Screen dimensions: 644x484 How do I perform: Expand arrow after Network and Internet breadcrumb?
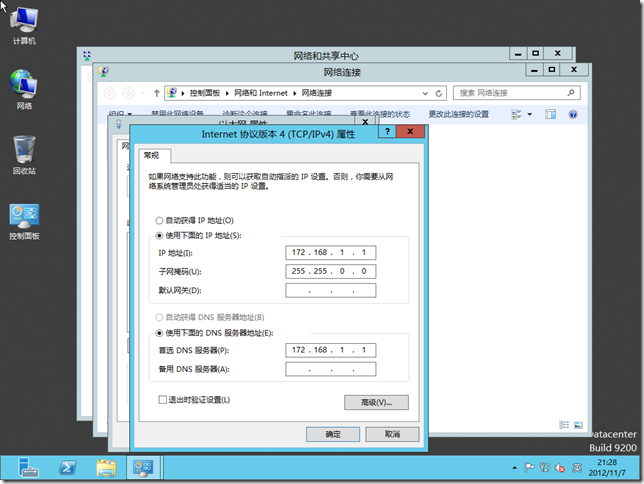pos(294,93)
